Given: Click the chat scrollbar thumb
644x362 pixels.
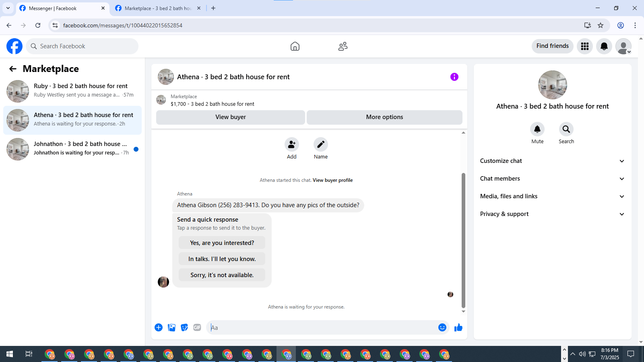Looking at the screenshot, I should pyautogui.click(x=463, y=240).
